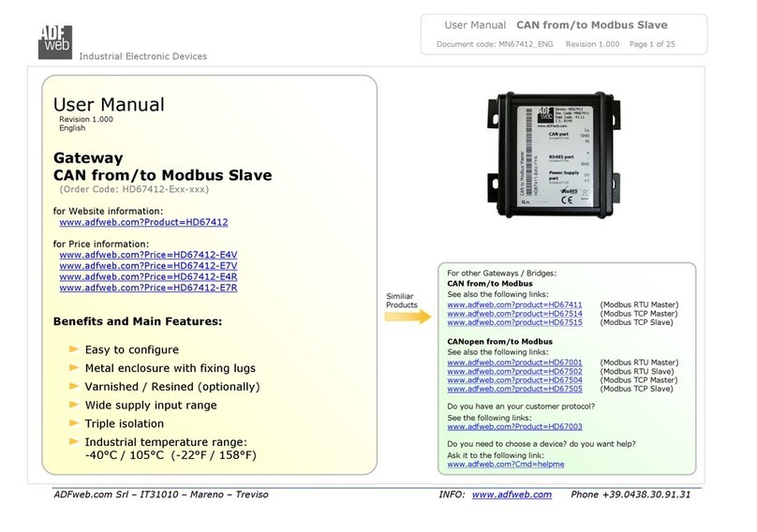
Task: Select phone number +39.0438.30.91.31
Action: (646, 495)
